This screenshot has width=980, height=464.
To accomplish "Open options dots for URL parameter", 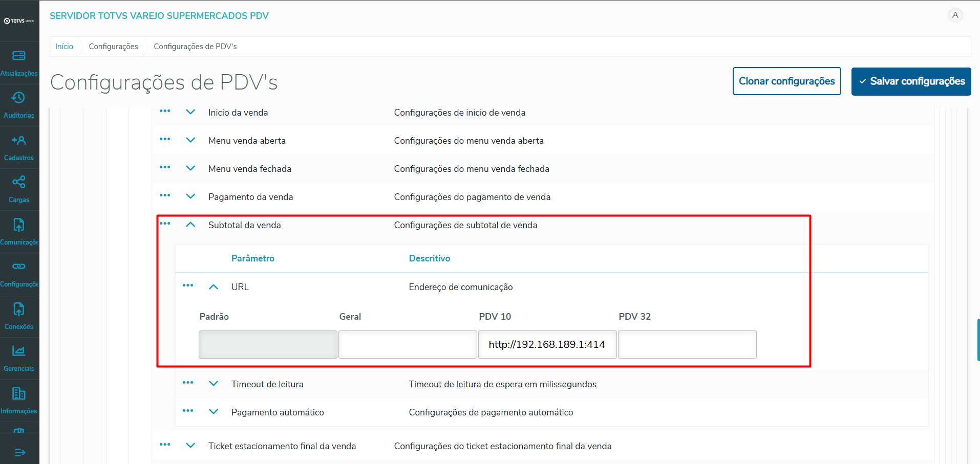I will pos(188,285).
